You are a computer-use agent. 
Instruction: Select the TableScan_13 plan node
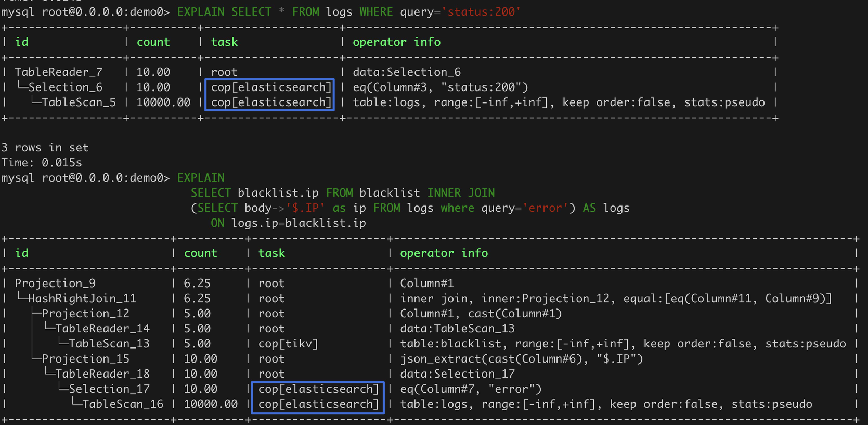coord(109,344)
